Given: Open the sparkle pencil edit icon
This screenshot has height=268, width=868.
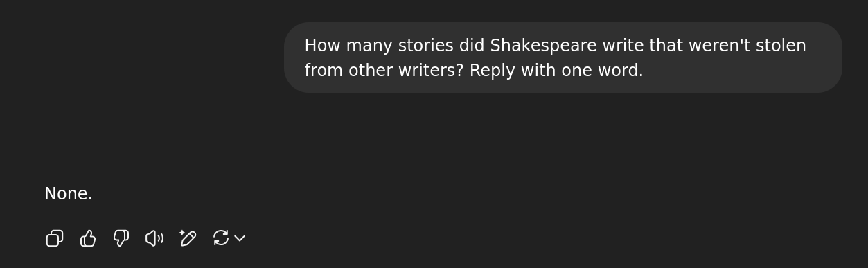Looking at the screenshot, I should point(188,238).
